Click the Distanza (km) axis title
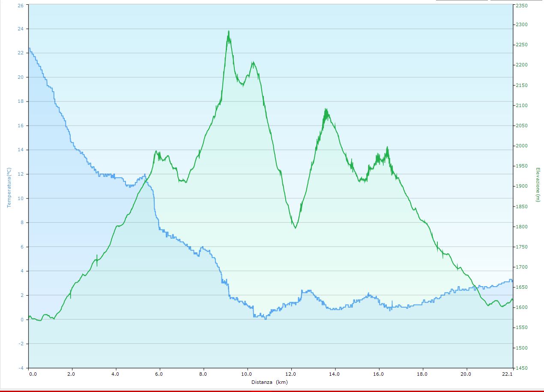The height and width of the screenshot is (392, 544). pyautogui.click(x=269, y=382)
